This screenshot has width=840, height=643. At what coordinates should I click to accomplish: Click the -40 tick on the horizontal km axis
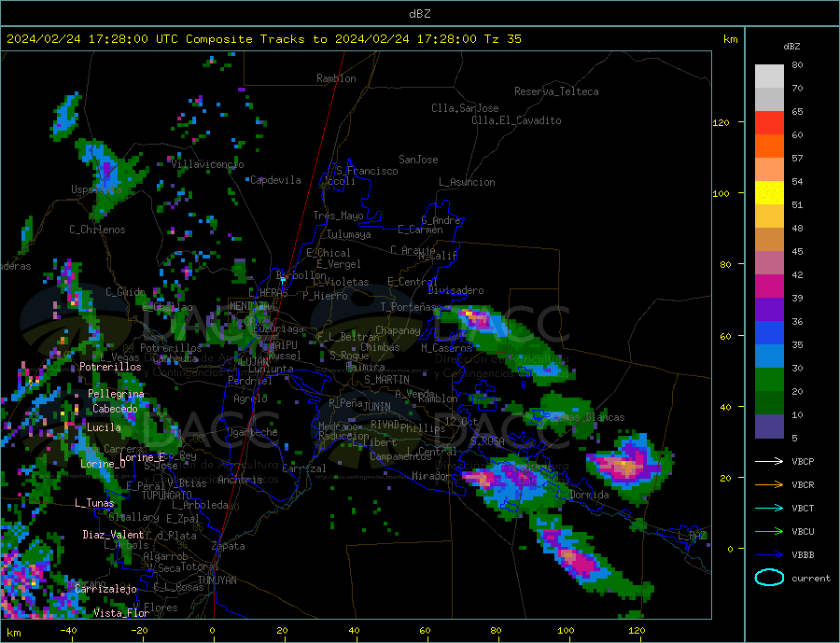tap(68, 631)
